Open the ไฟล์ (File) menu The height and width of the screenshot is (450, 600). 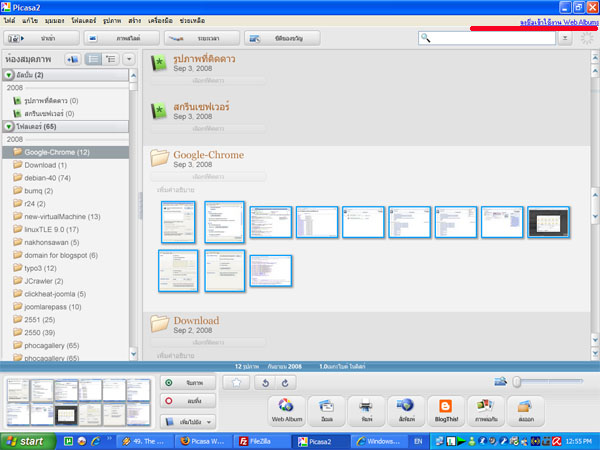pos(10,21)
